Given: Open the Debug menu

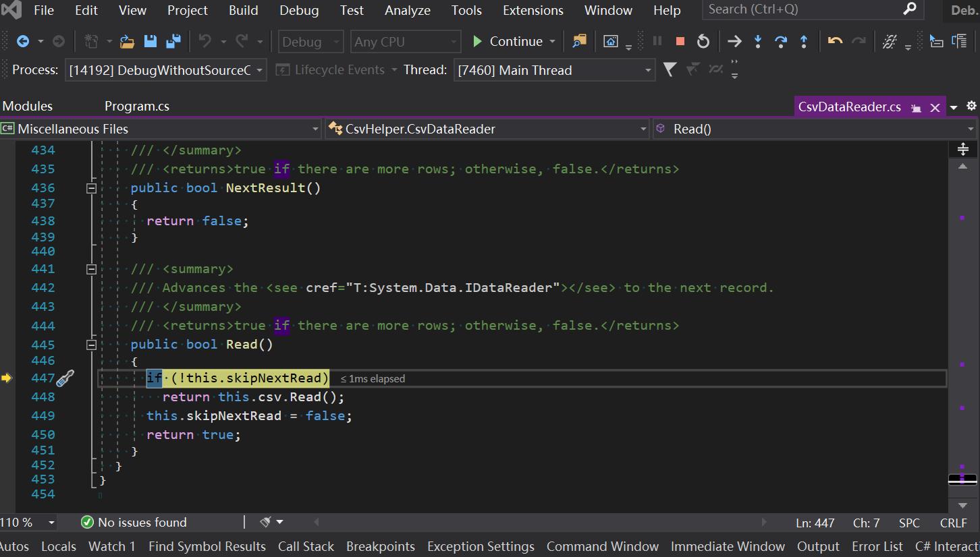Looking at the screenshot, I should [299, 10].
